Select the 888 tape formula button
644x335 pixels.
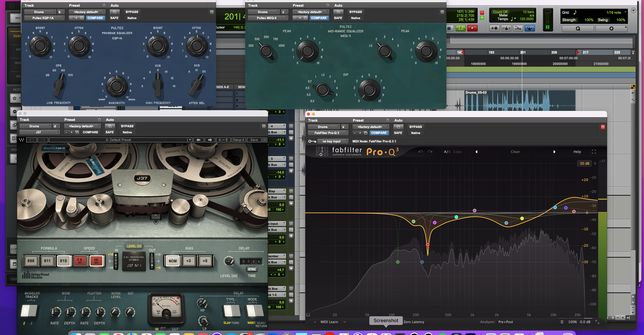31,261
